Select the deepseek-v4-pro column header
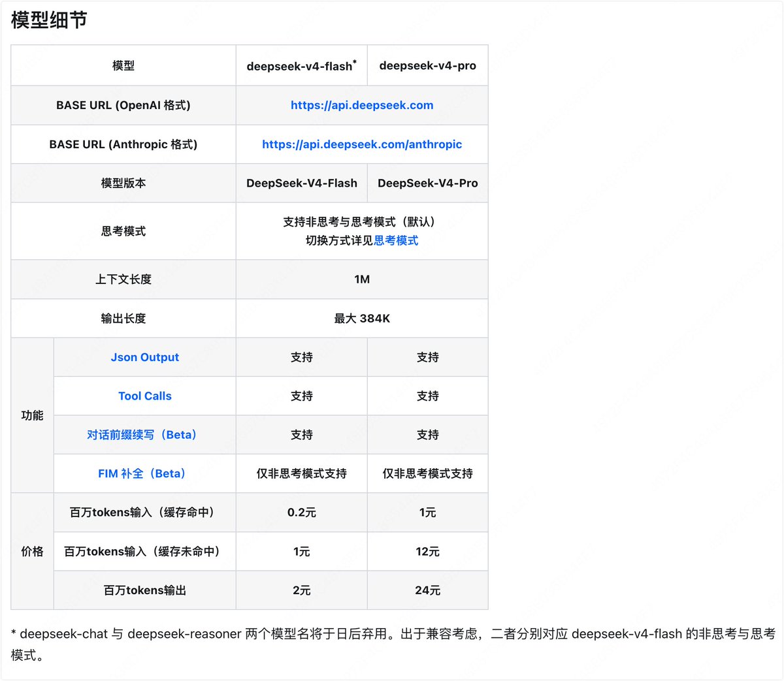This screenshot has width=784, height=681. point(428,65)
